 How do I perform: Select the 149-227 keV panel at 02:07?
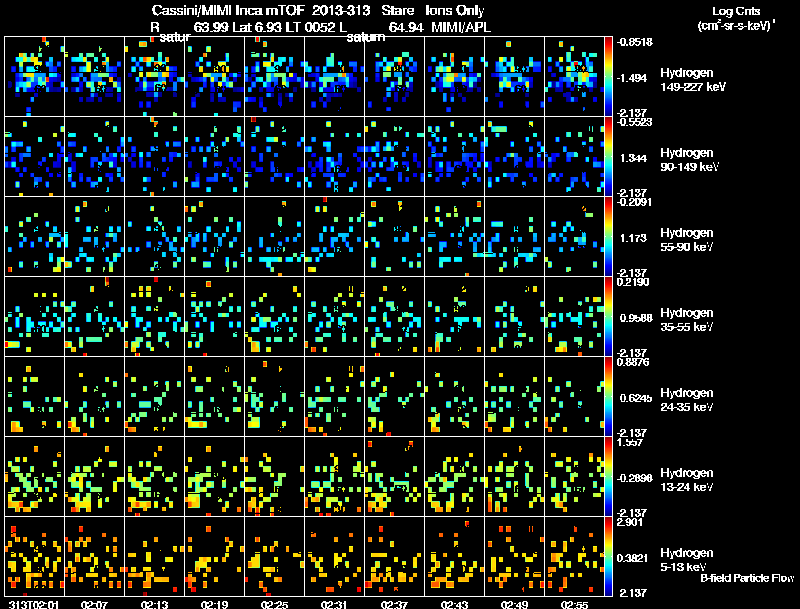pyautogui.click(x=94, y=77)
